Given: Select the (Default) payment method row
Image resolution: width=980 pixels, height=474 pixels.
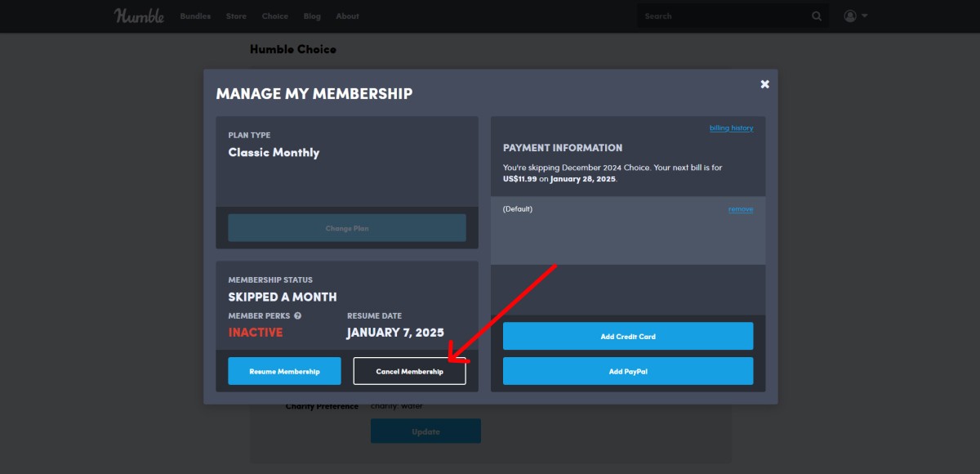Looking at the screenshot, I should click(628, 230).
